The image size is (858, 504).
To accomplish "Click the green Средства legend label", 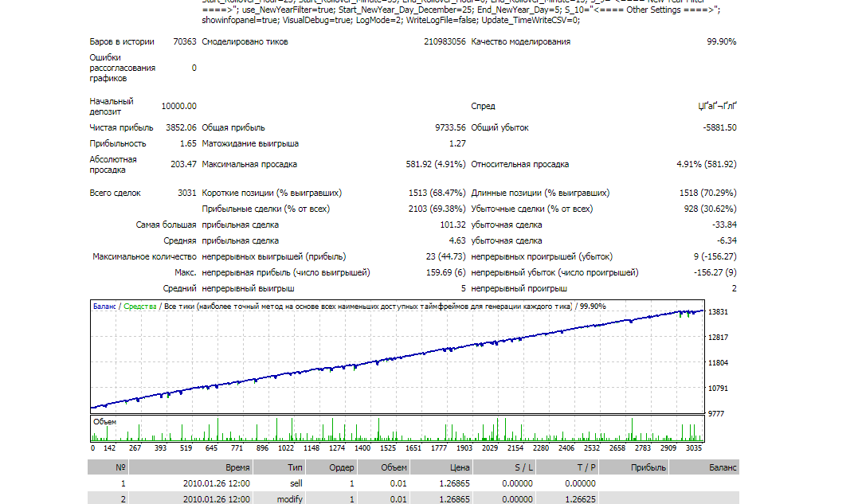I will (139, 307).
